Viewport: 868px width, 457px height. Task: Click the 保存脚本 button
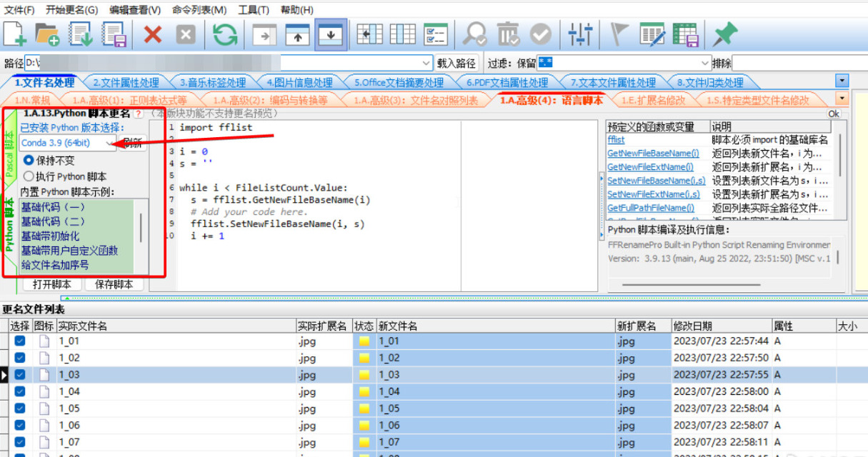[x=114, y=284]
